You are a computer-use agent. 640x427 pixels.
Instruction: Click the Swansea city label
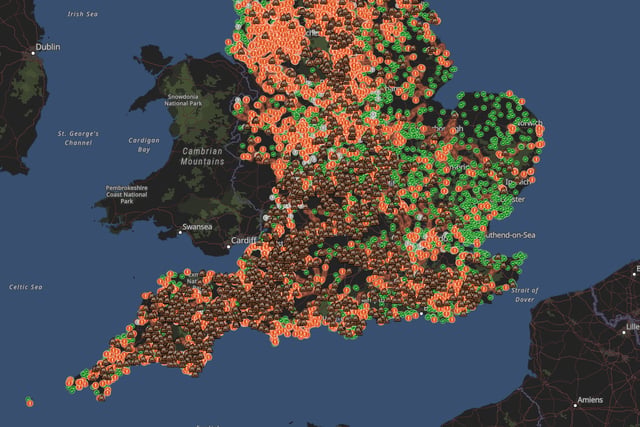click(x=197, y=227)
